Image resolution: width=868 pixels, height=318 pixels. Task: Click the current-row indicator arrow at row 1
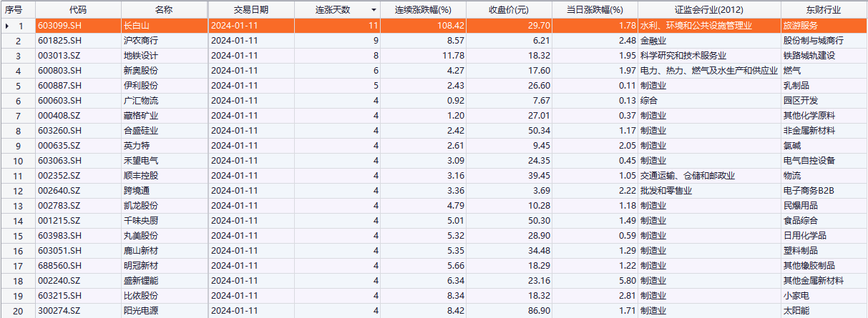[7, 26]
